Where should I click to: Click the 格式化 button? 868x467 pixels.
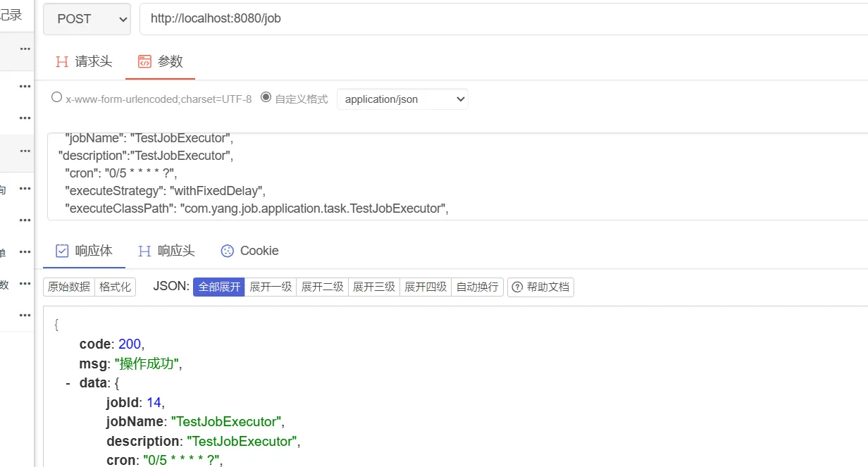[115, 287]
